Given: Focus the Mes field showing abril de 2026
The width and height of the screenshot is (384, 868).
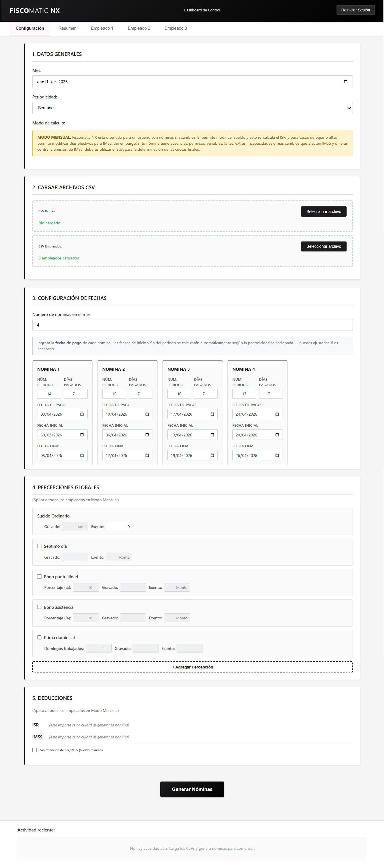Looking at the screenshot, I should coord(192,82).
